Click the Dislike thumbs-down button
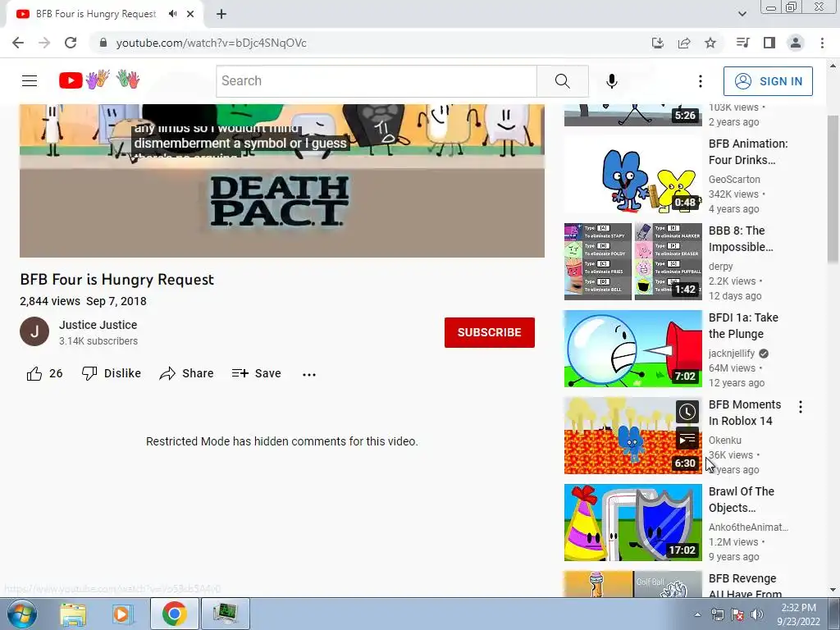This screenshot has width=840, height=630. 111,373
